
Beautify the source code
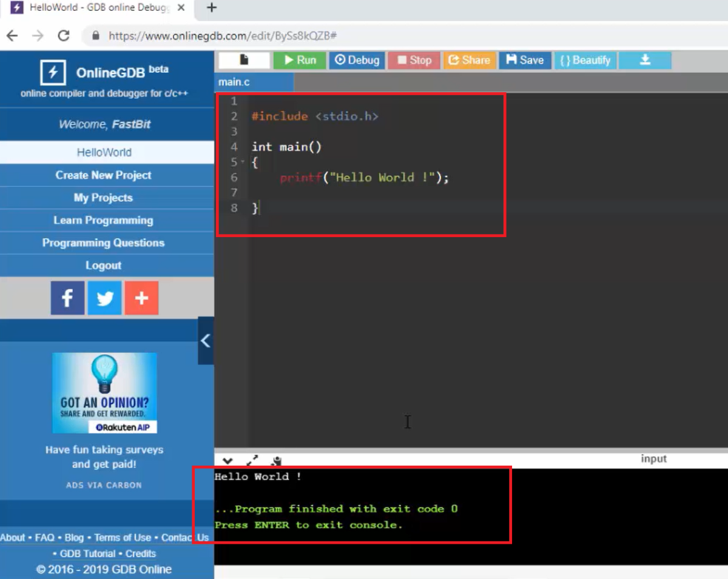(585, 60)
